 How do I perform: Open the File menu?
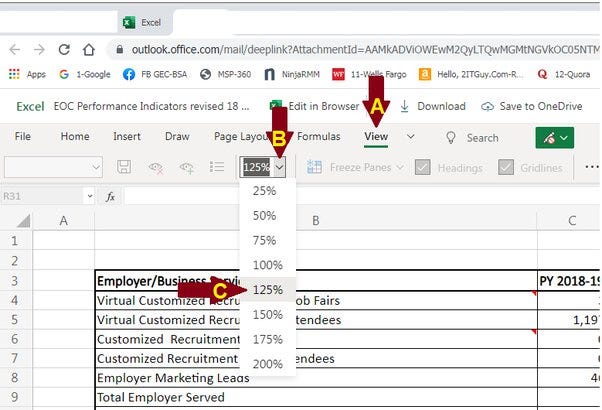coord(23,136)
